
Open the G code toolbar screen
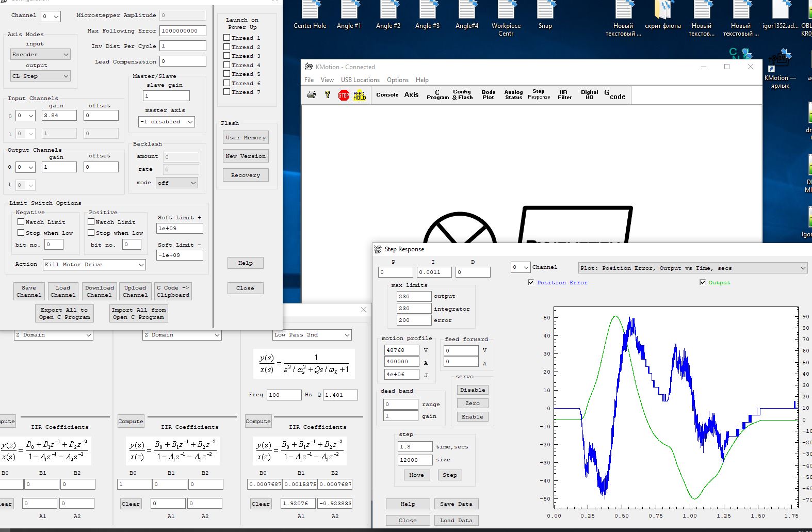[x=615, y=95]
